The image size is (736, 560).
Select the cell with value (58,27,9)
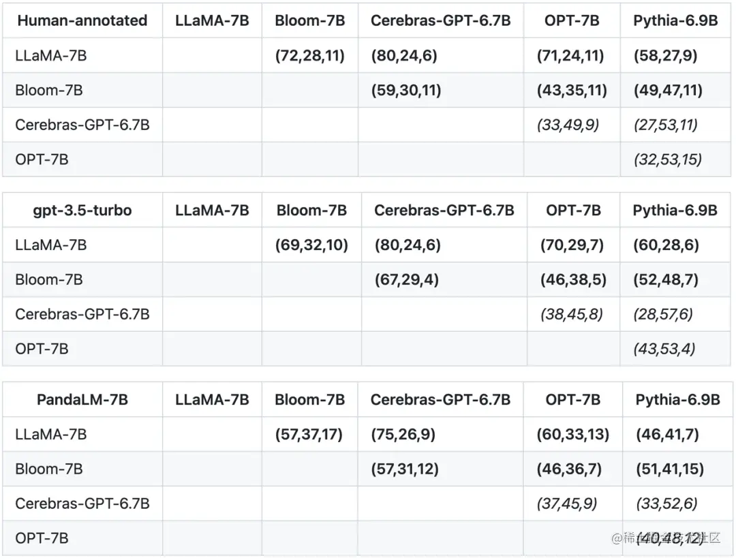(x=665, y=56)
